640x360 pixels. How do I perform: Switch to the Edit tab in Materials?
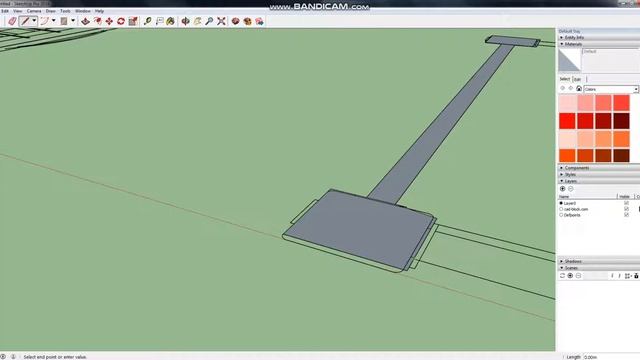click(578, 79)
